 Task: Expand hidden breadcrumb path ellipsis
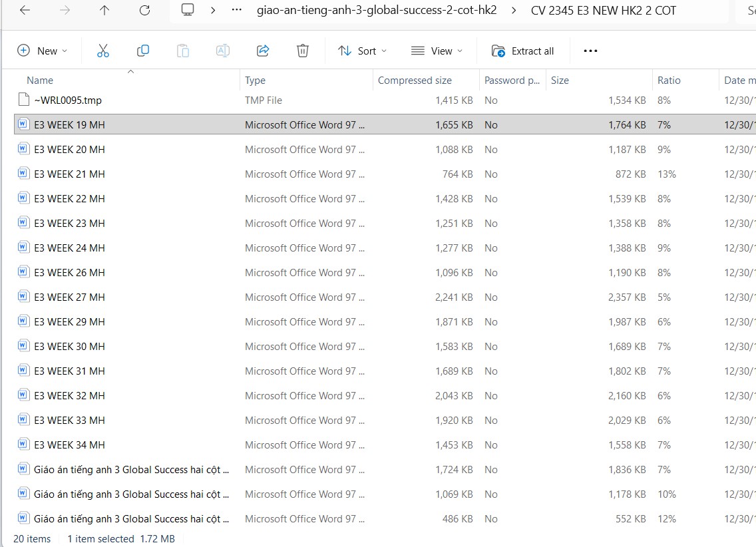[236, 11]
